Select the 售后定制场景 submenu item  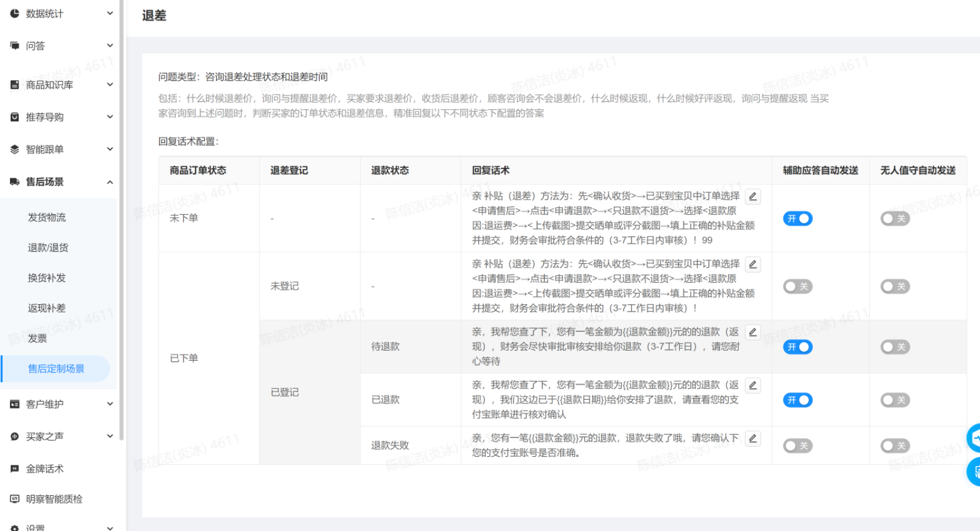click(x=56, y=369)
